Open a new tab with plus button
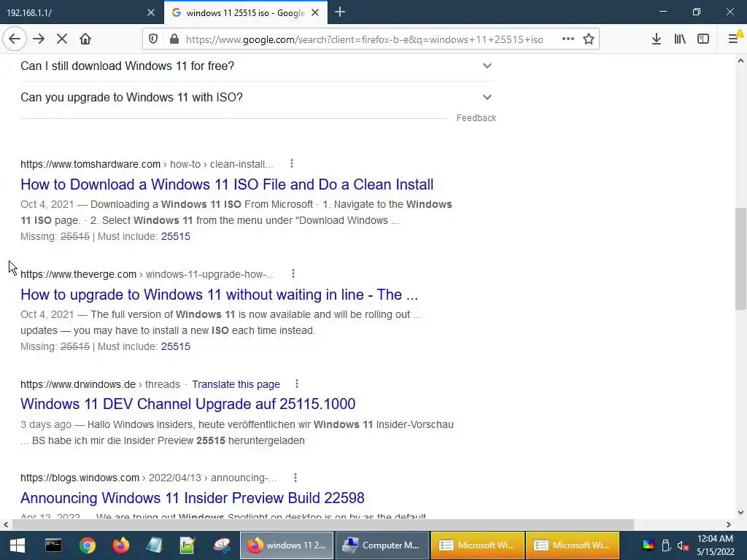747x560 pixels. coord(340,12)
